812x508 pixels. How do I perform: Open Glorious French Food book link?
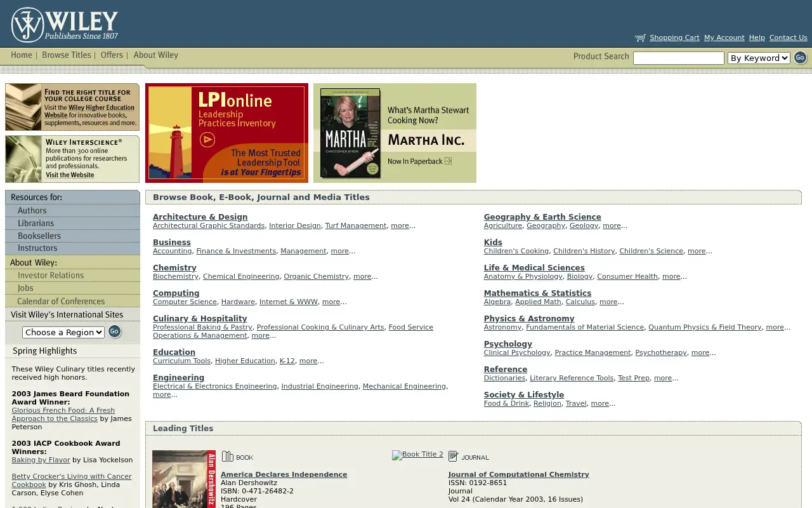click(x=63, y=415)
